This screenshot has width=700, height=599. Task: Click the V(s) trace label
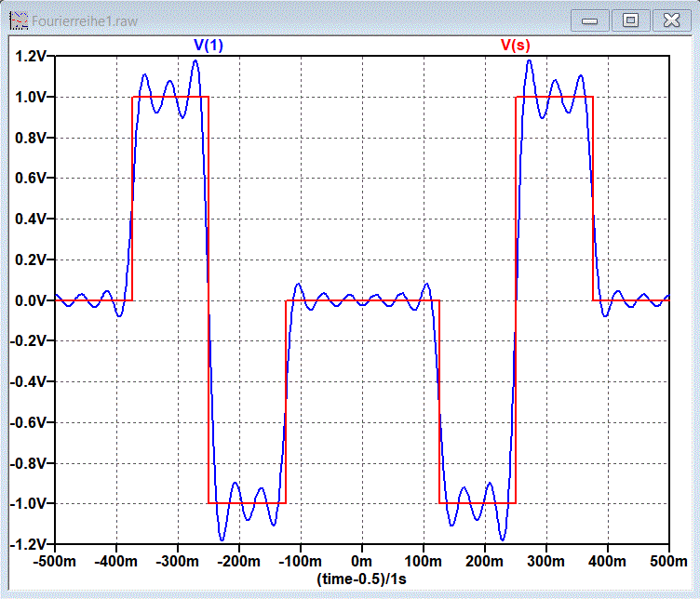click(515, 45)
